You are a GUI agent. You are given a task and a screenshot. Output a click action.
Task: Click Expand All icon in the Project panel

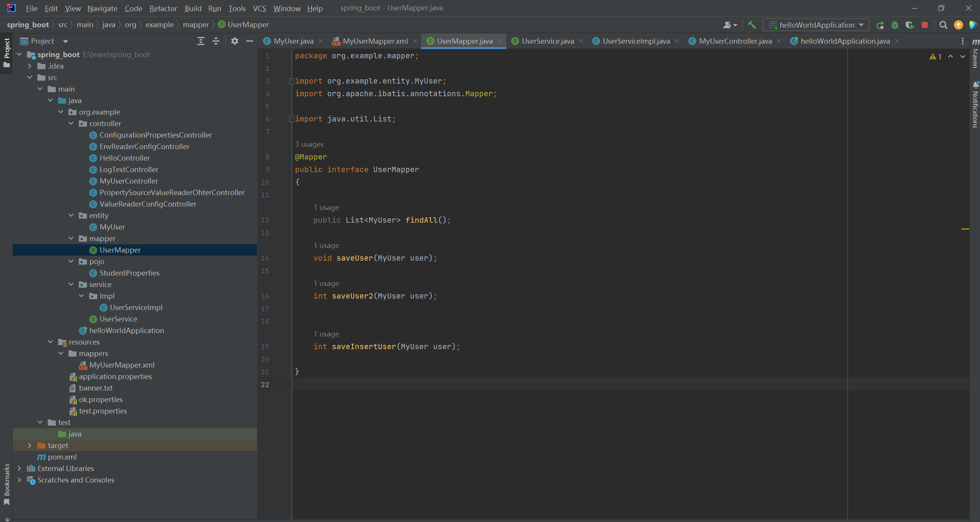pyautogui.click(x=201, y=41)
